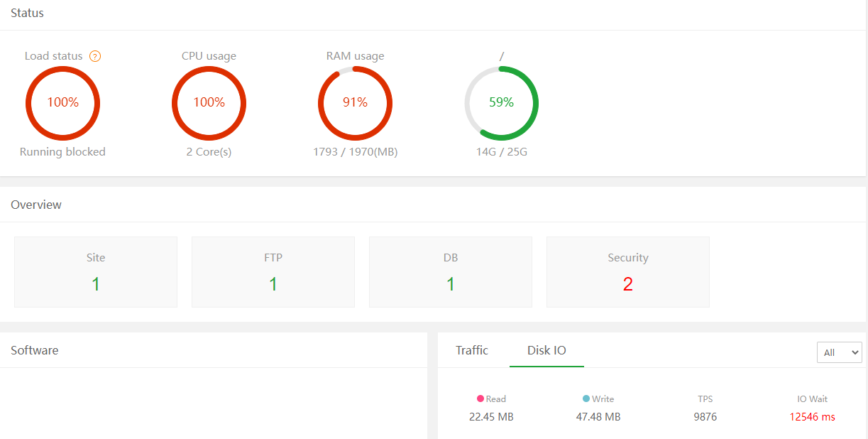Open the FTP overview card

[x=273, y=272]
